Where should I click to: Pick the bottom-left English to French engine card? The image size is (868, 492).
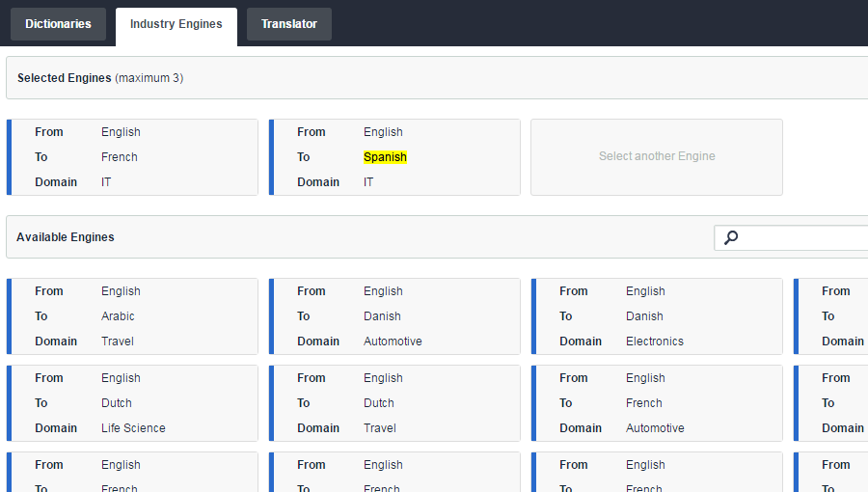click(132, 473)
